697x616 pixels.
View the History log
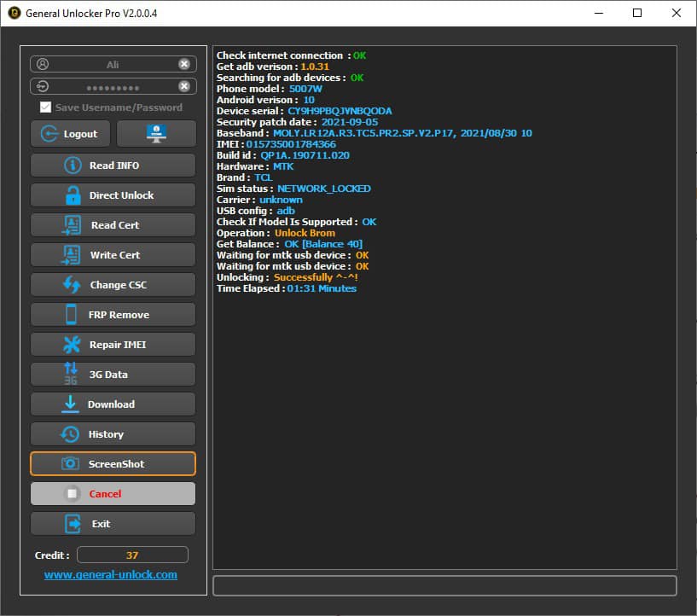[113, 433]
